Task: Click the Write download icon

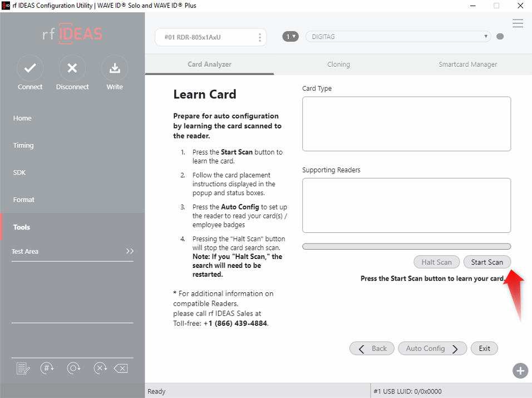Action: tap(115, 68)
